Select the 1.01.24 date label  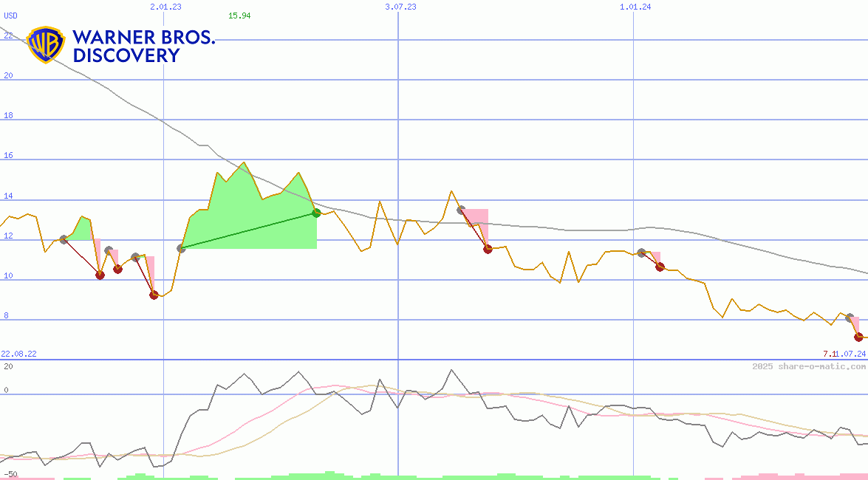click(x=635, y=7)
